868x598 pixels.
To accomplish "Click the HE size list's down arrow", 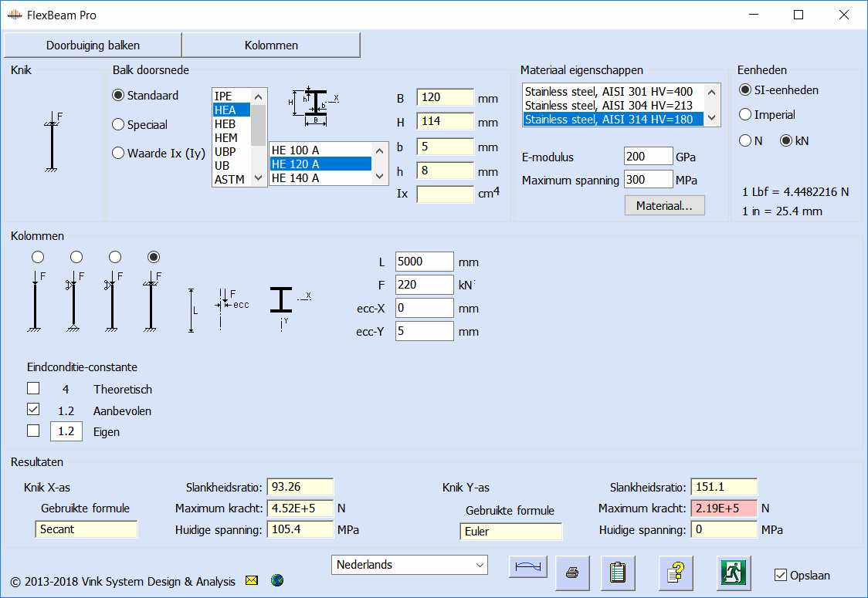I will (x=379, y=177).
